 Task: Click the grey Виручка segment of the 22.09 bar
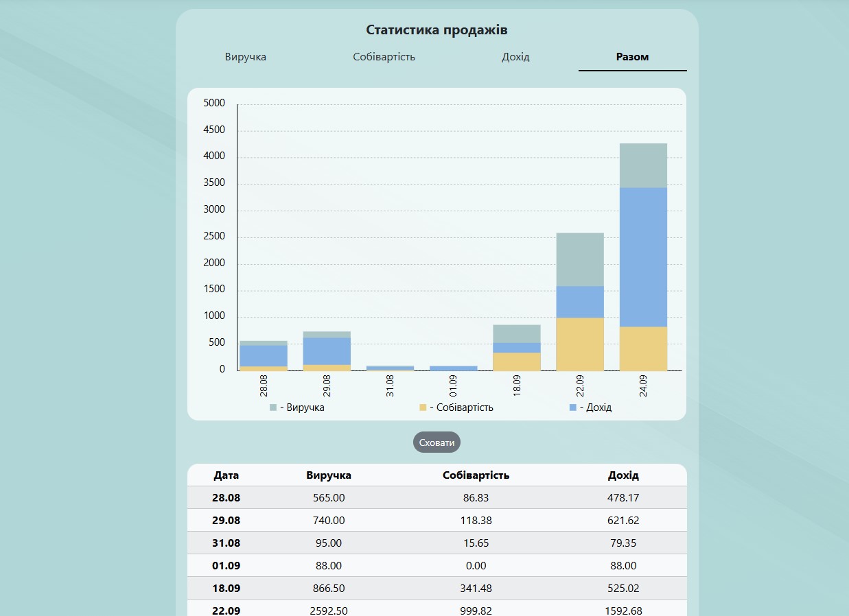tap(580, 259)
